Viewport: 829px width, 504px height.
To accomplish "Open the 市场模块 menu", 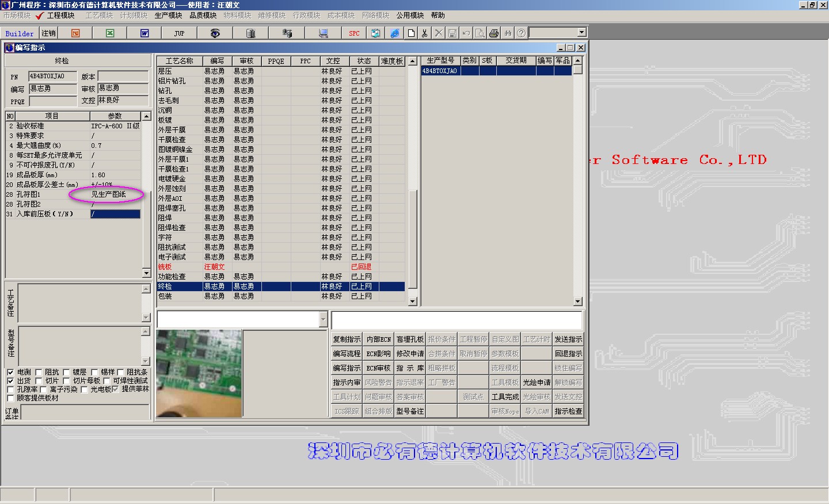I will coord(17,16).
